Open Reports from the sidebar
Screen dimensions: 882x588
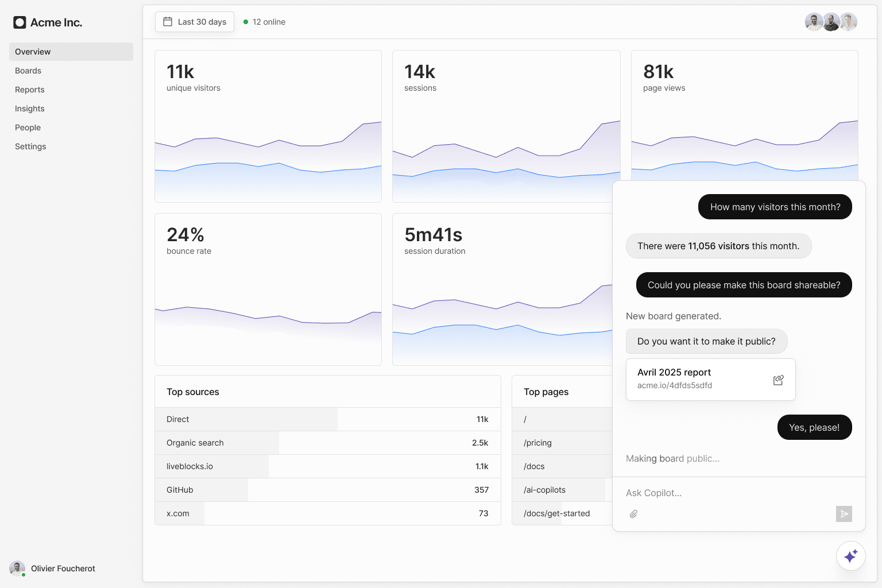30,90
